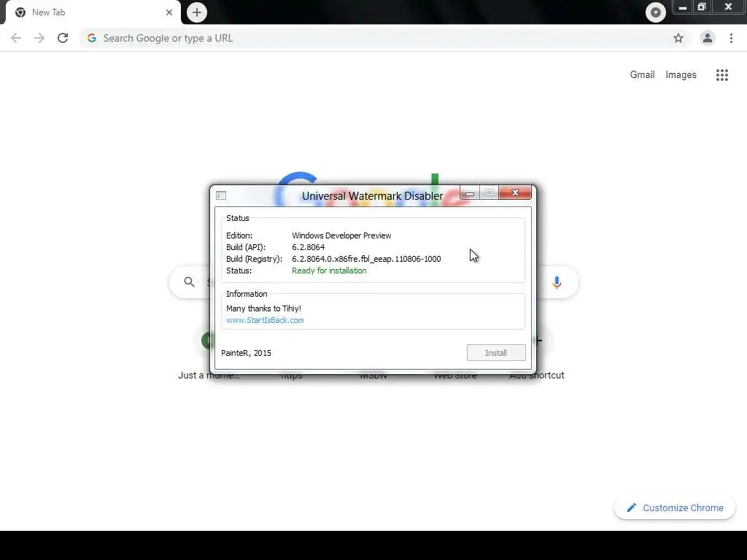Open the Google apps grid

pyautogui.click(x=722, y=75)
